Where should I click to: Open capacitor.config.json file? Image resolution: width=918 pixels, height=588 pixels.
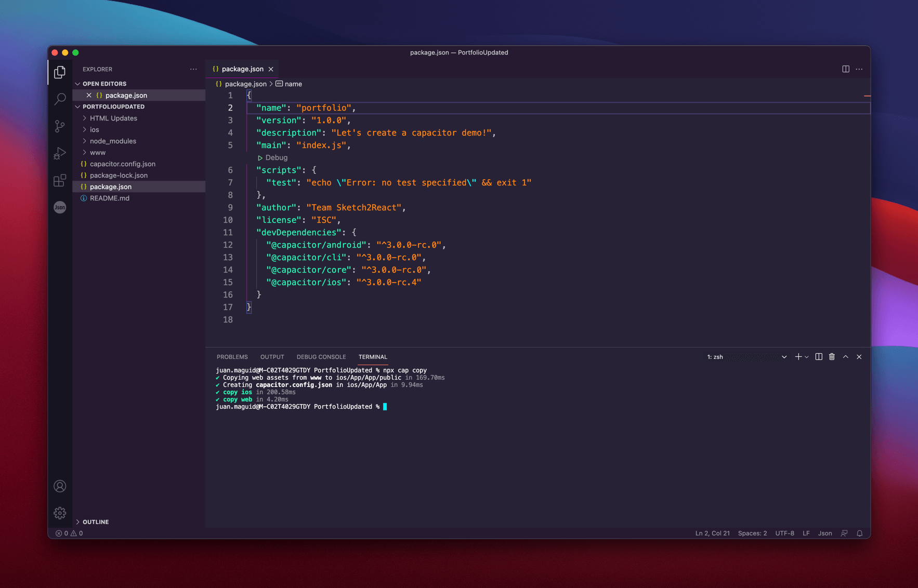[x=123, y=164]
